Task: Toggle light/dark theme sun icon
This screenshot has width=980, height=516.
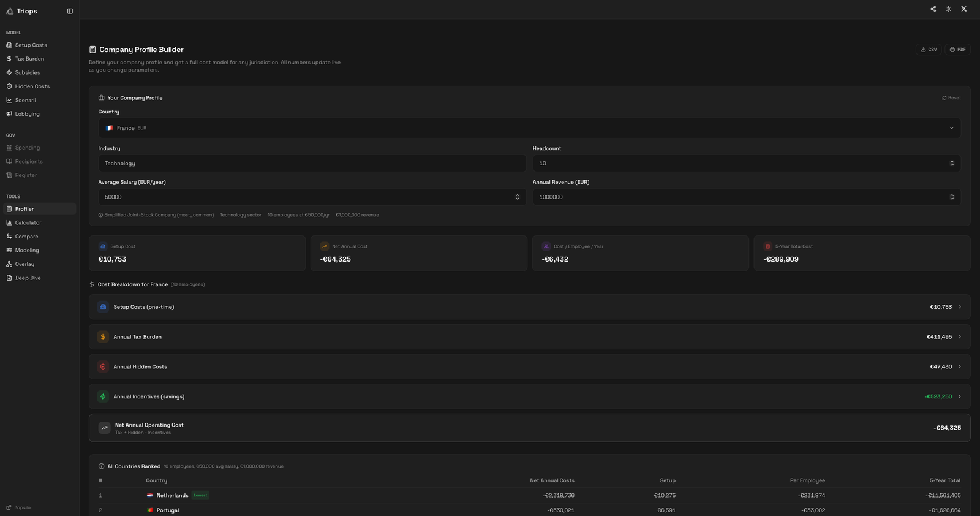Action: pyautogui.click(x=948, y=9)
